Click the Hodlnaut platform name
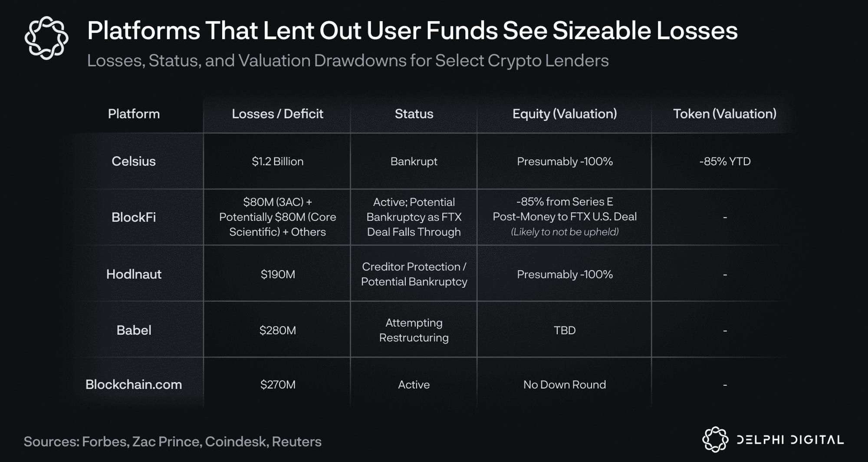 tap(134, 274)
